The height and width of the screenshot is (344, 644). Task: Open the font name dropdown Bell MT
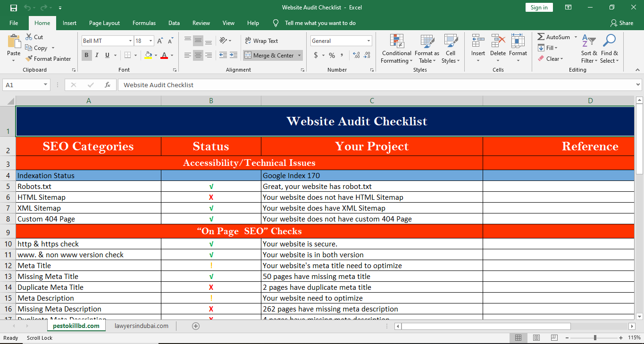coord(130,41)
